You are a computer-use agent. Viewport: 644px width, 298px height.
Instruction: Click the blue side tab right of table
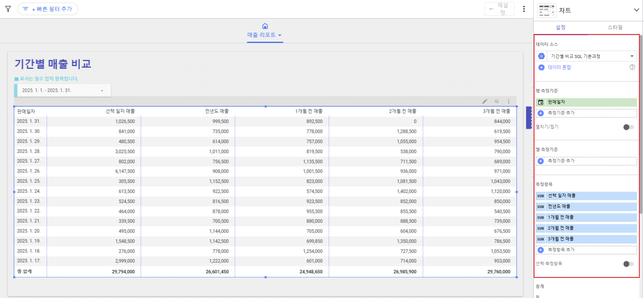(529, 117)
